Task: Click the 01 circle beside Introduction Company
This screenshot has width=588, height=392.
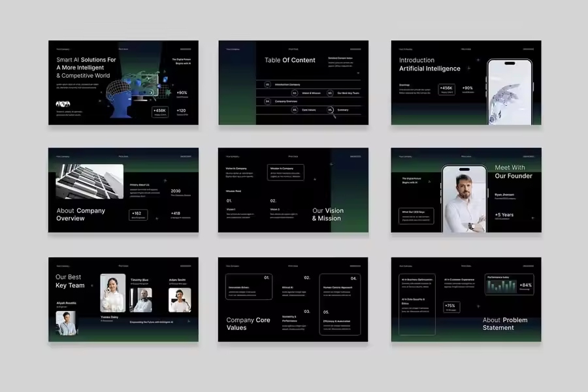Action: coord(267,84)
